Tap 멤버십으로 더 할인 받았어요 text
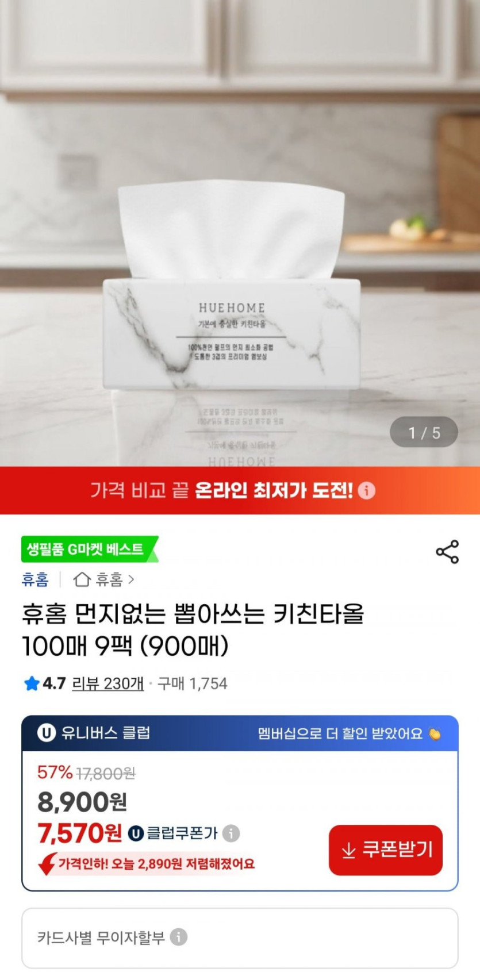This screenshot has height=980, width=480. [340, 733]
